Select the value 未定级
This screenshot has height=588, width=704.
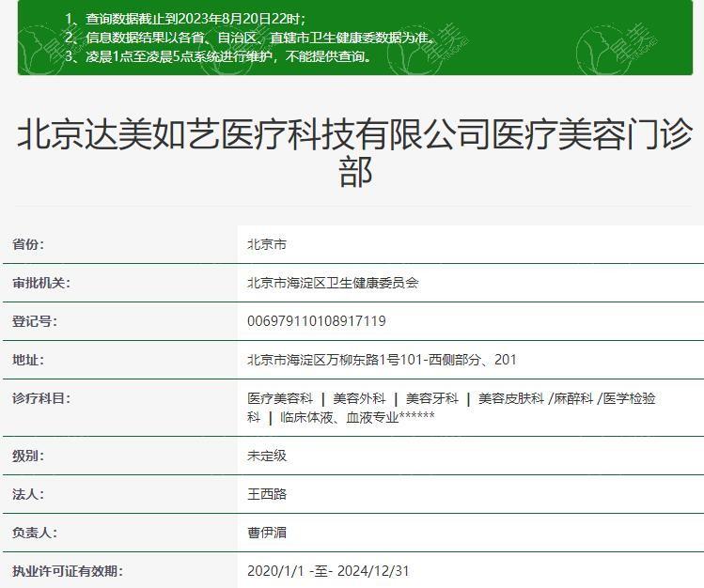pos(267,456)
